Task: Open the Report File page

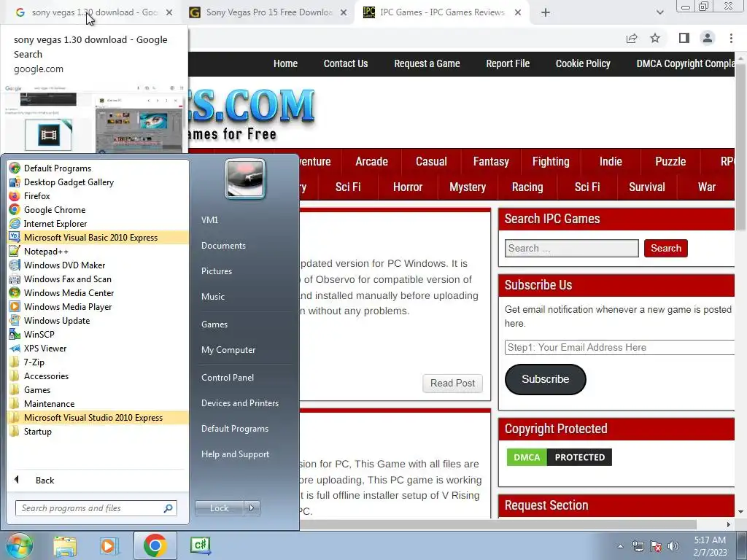Action: pos(508,63)
